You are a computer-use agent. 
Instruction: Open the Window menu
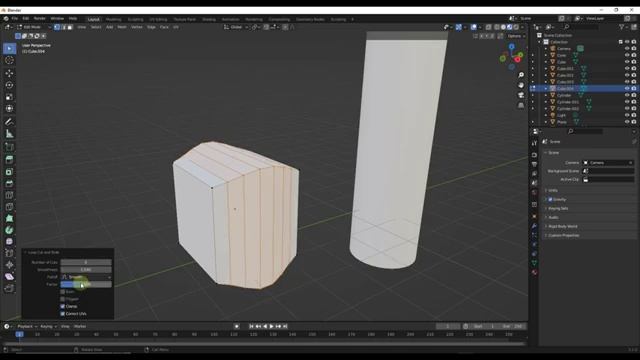[57, 19]
